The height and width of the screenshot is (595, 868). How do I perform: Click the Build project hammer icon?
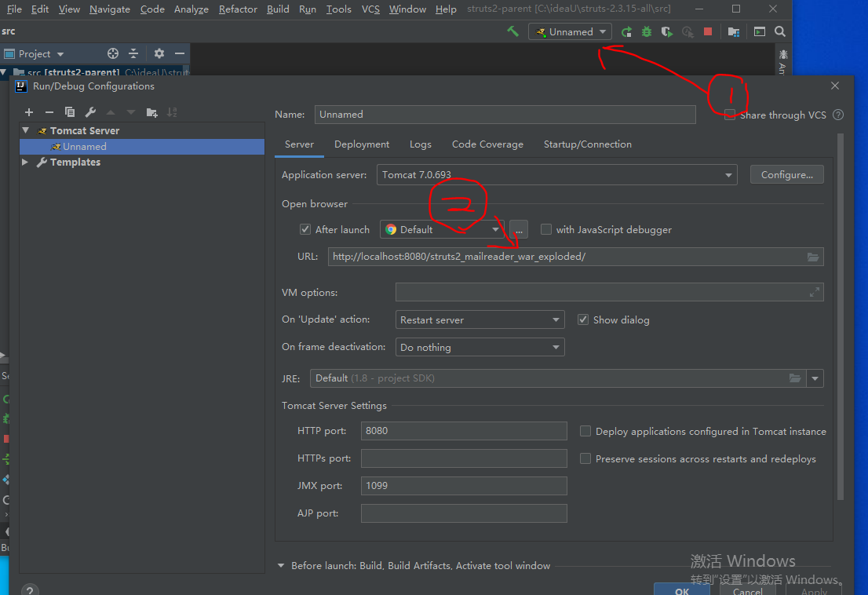coord(513,31)
